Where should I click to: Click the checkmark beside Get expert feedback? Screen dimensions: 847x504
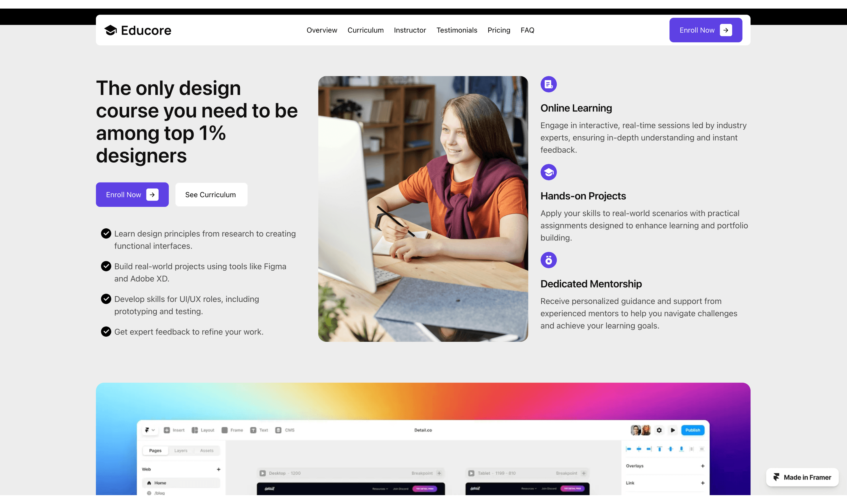106,332
